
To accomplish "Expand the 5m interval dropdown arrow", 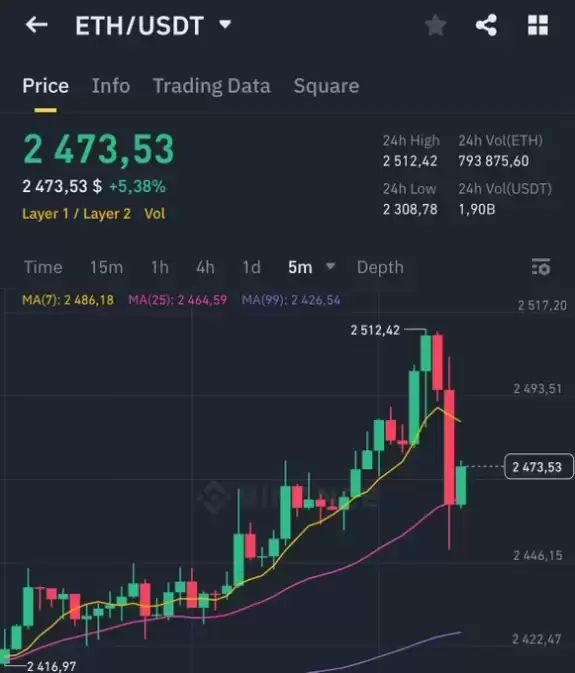I will tap(330, 266).
